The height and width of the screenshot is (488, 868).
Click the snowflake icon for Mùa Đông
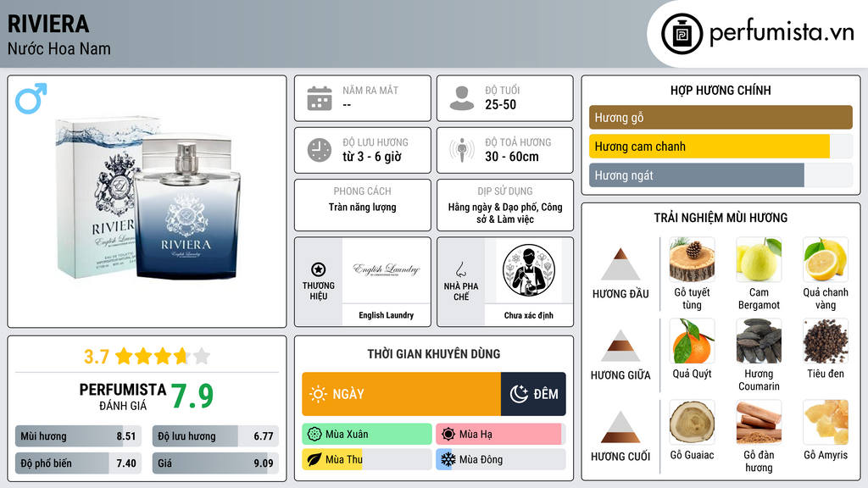448,460
